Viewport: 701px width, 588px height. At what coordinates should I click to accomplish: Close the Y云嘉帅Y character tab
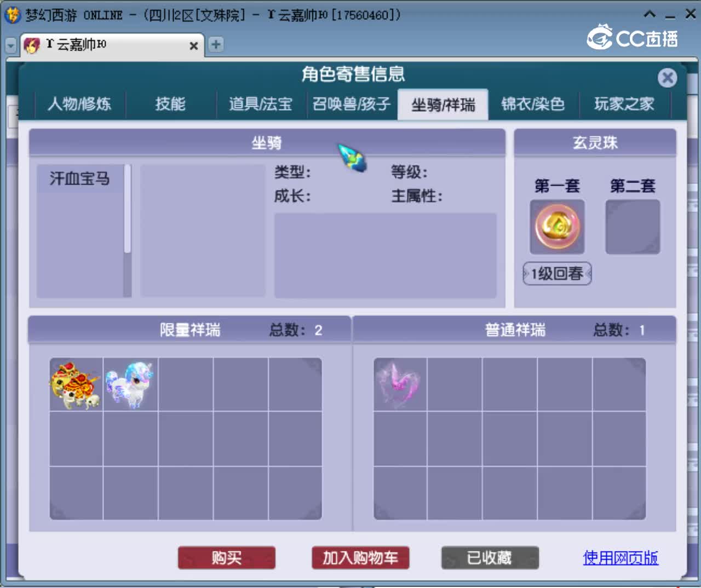tap(193, 46)
